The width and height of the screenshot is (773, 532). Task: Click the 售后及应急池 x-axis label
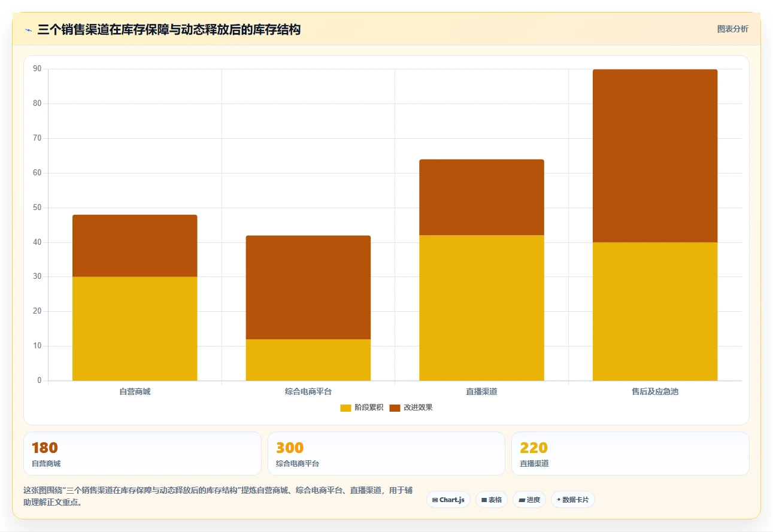point(655,391)
